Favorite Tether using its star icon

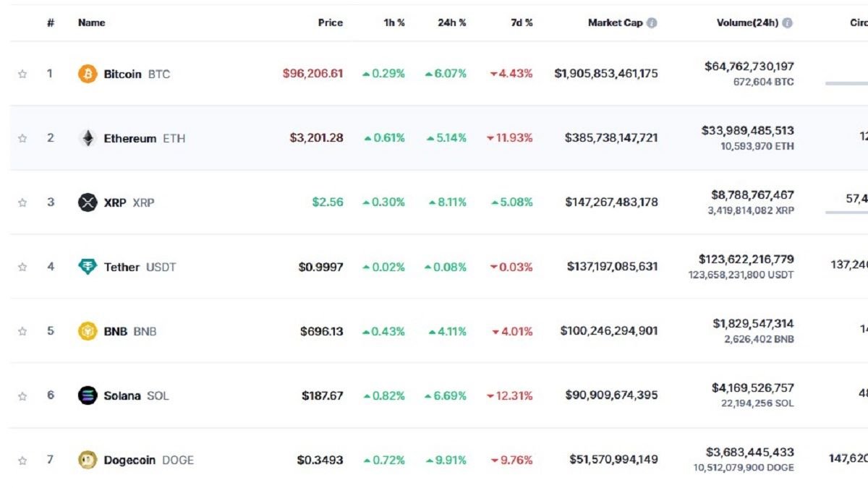[22, 267]
